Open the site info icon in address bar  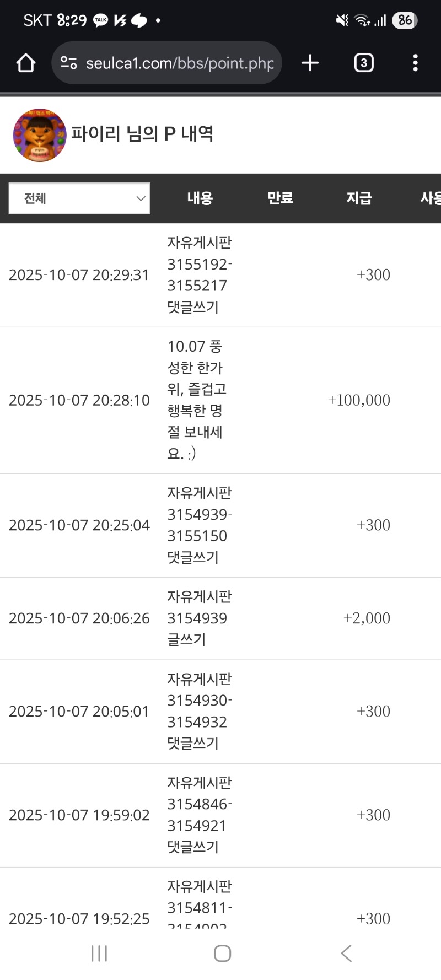(68, 63)
